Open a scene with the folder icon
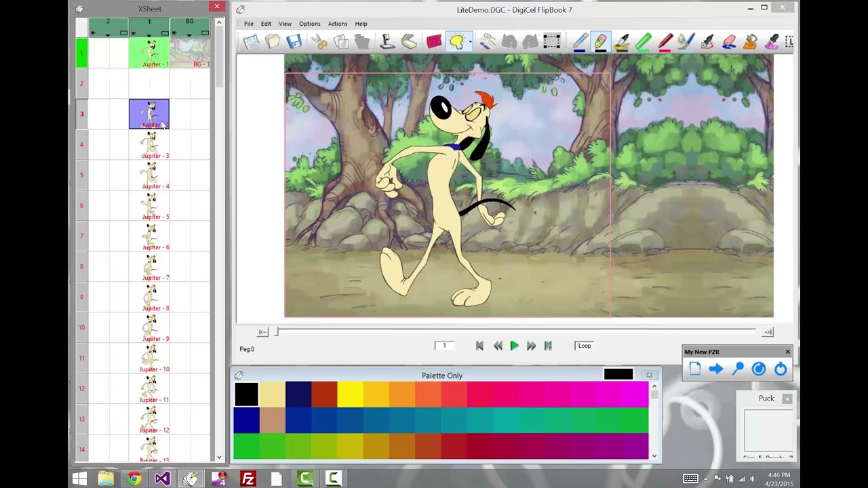The width and height of the screenshot is (868, 488). coord(273,42)
